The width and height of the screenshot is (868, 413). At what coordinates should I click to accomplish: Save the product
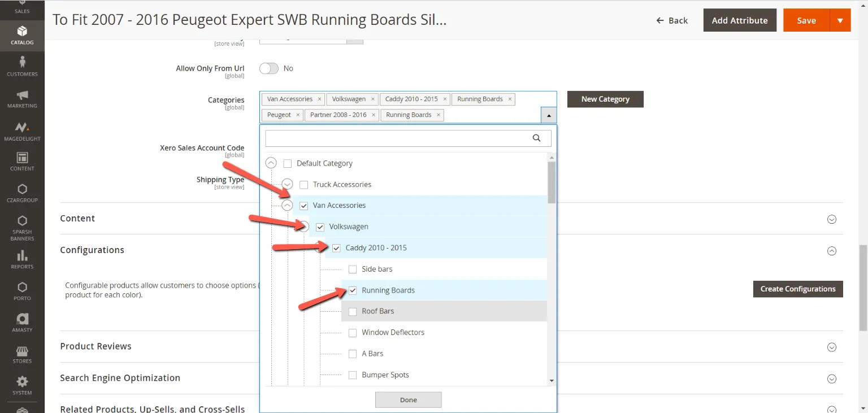[x=806, y=20]
